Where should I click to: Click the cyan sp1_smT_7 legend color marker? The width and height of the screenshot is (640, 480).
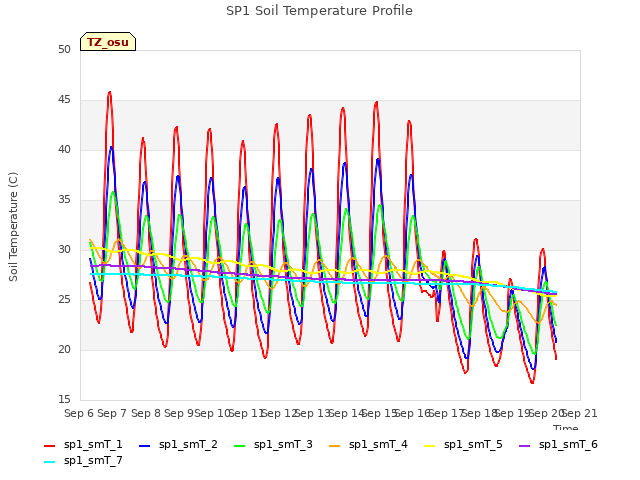tap(49, 462)
